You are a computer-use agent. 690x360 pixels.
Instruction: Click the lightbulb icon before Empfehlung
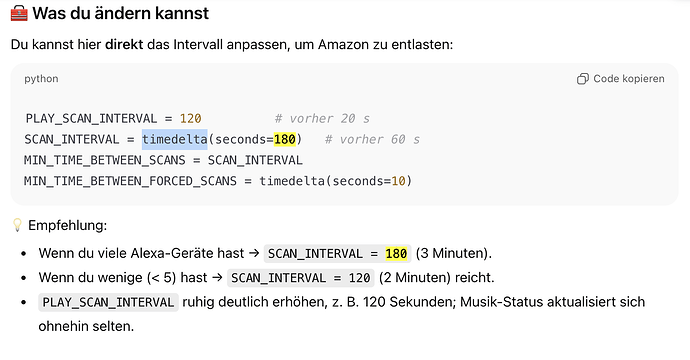tap(17, 225)
